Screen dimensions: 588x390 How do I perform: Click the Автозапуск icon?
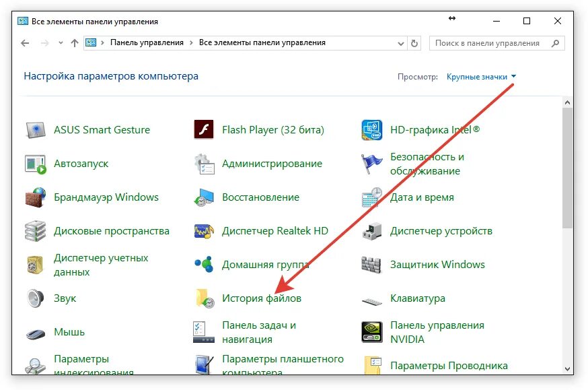click(x=35, y=164)
